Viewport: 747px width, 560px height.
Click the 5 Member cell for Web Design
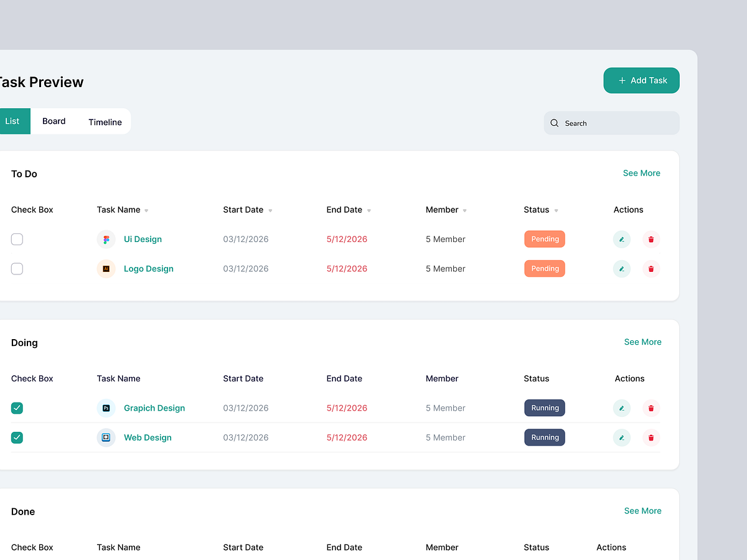(x=446, y=437)
